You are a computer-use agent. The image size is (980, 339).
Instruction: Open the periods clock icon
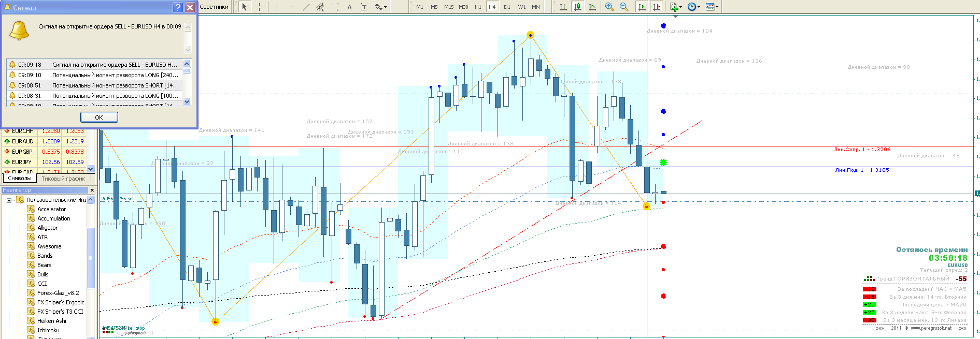(691, 7)
